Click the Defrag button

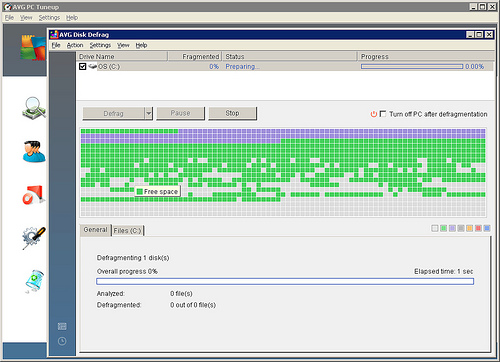[x=114, y=113]
